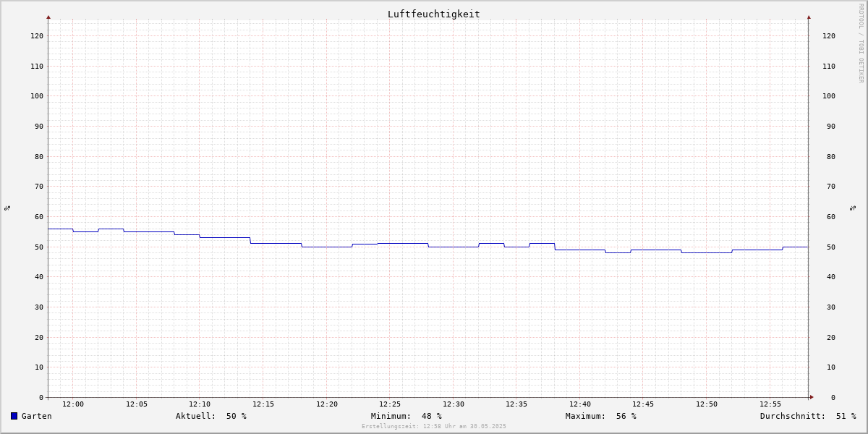868x434 pixels.
Task: Click the 12:30 time axis label
Action: (x=454, y=404)
